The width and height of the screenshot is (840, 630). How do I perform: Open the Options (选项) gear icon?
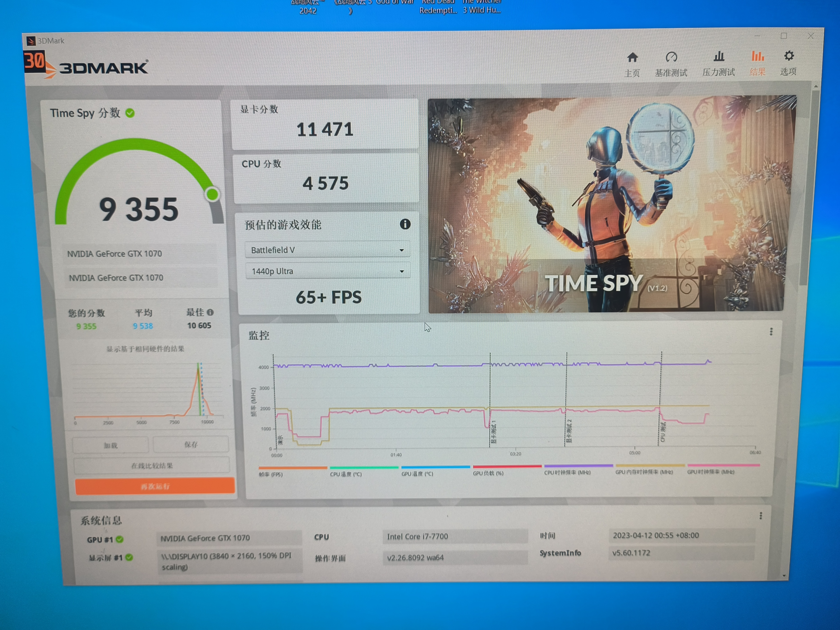[x=789, y=56]
